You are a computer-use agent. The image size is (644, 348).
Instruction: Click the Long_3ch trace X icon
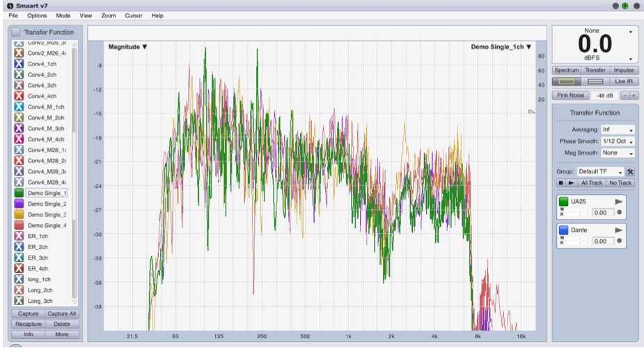click(19, 301)
